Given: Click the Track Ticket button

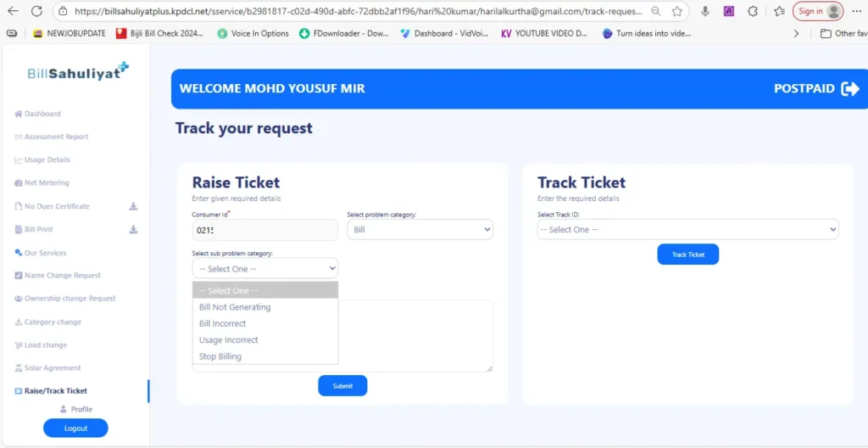Looking at the screenshot, I should pyautogui.click(x=687, y=255).
